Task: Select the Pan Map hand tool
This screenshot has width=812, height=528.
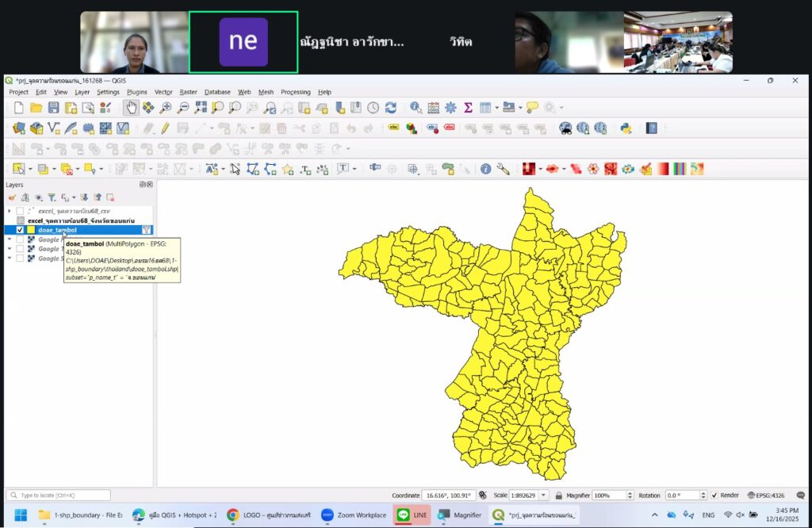Action: (131, 108)
